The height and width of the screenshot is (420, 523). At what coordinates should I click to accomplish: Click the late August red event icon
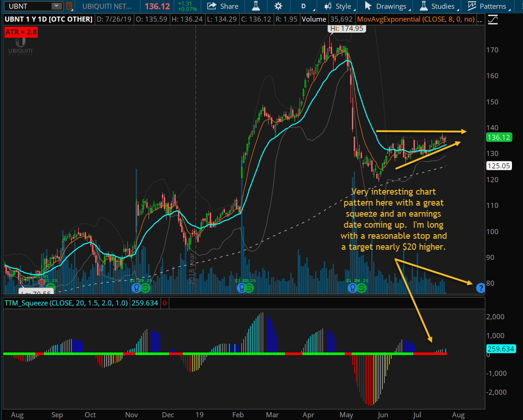[41, 283]
